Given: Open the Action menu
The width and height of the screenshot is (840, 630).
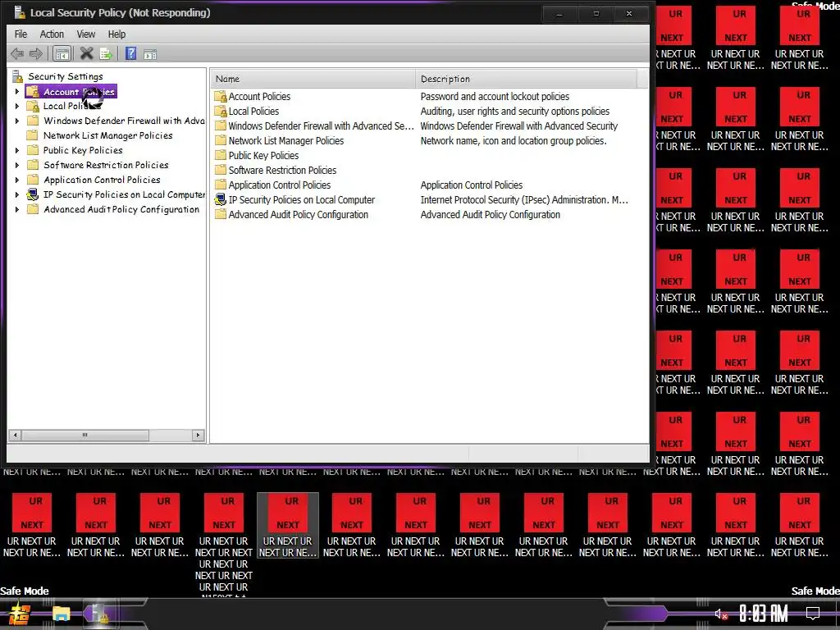Looking at the screenshot, I should (x=52, y=34).
